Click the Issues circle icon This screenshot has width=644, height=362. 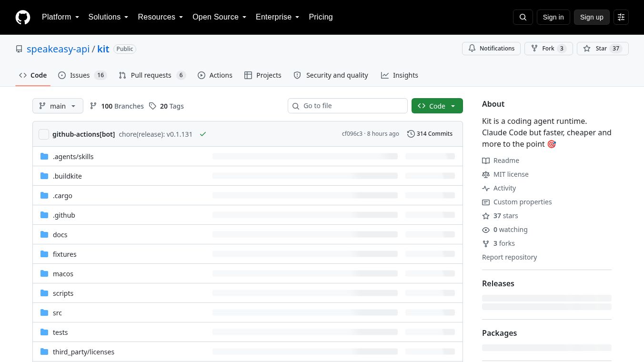[x=62, y=75]
